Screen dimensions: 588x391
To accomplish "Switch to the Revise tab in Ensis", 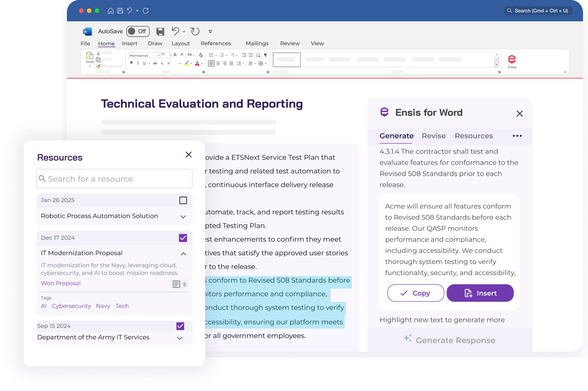I will 434,136.
